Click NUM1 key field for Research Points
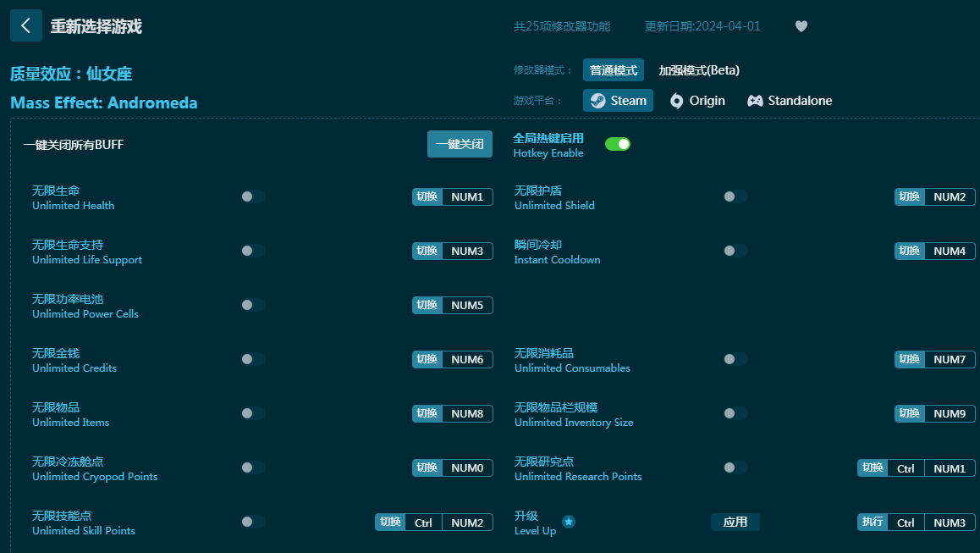Image resolution: width=980 pixels, height=553 pixels. [x=950, y=468]
